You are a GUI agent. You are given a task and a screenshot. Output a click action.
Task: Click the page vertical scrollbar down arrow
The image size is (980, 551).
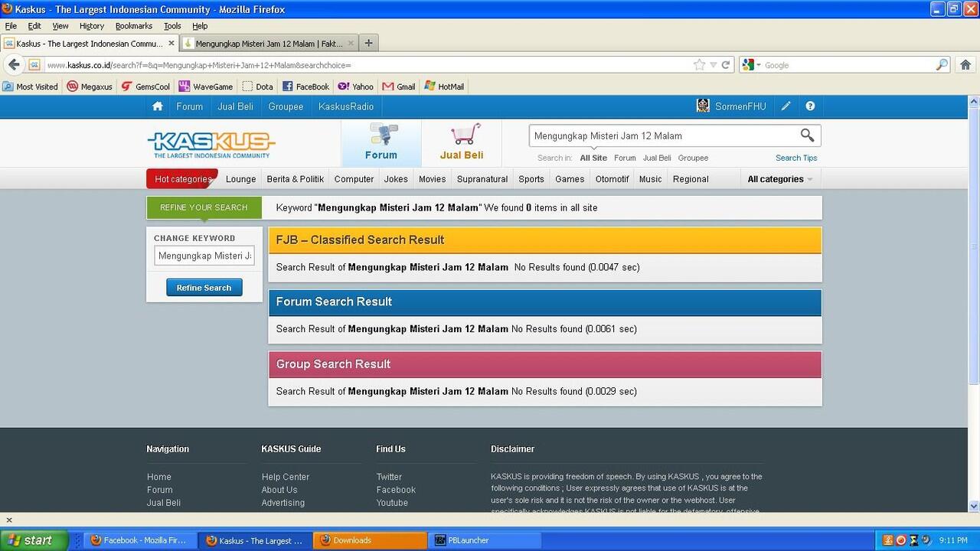click(974, 506)
